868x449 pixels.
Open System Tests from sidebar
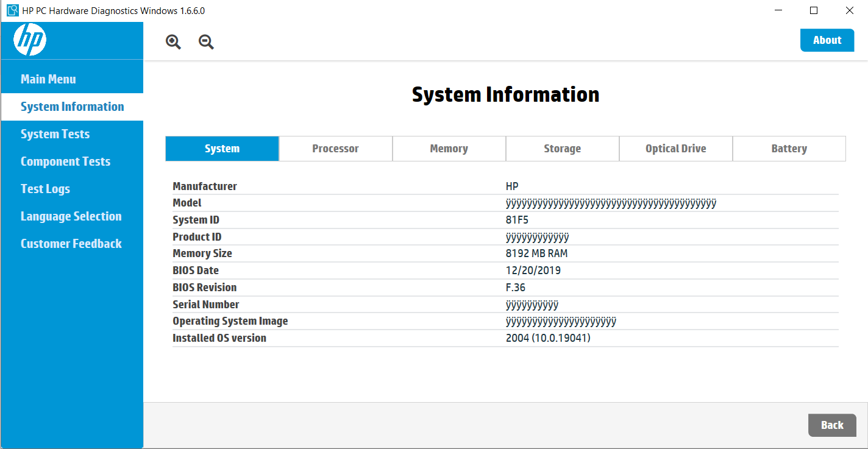tap(55, 134)
